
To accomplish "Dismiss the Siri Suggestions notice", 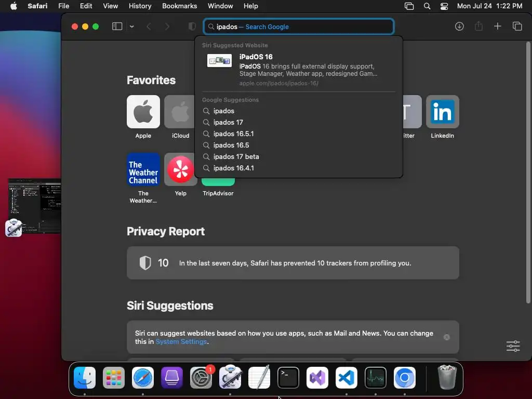I will (446, 337).
